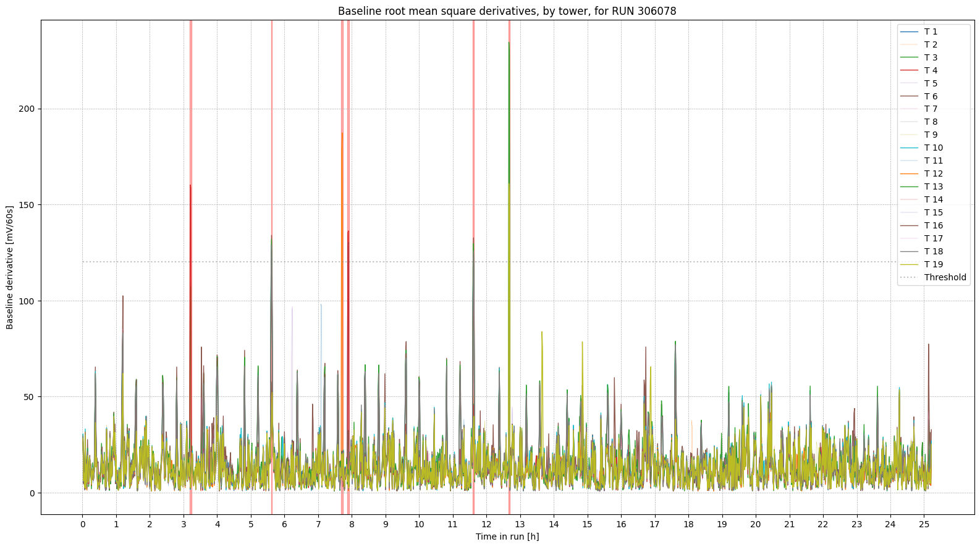
Task: Select the T 4 legend label
Action: point(930,70)
